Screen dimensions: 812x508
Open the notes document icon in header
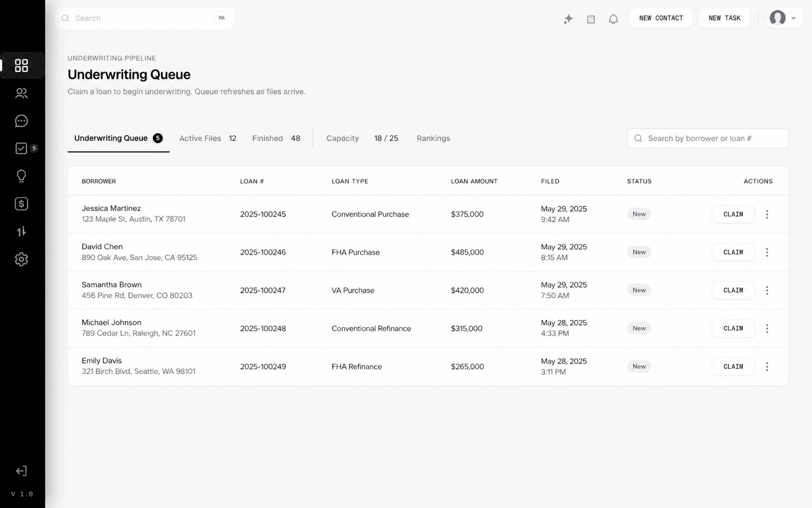[591, 19]
